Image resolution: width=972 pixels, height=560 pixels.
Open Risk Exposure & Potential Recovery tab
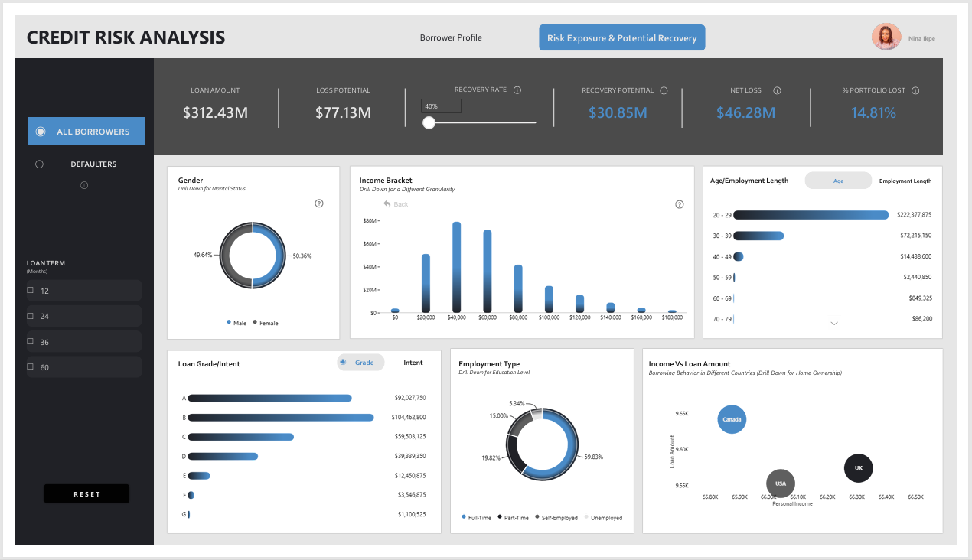621,37
